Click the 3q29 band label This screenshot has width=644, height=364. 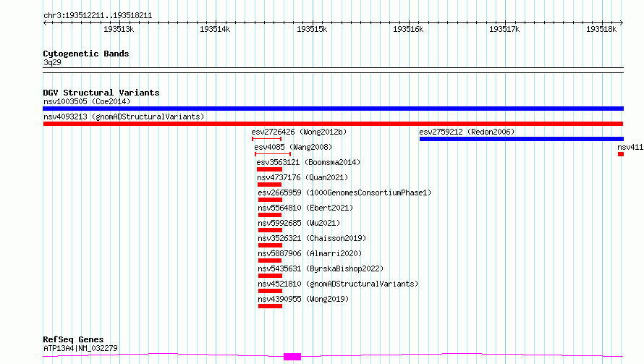point(52,62)
